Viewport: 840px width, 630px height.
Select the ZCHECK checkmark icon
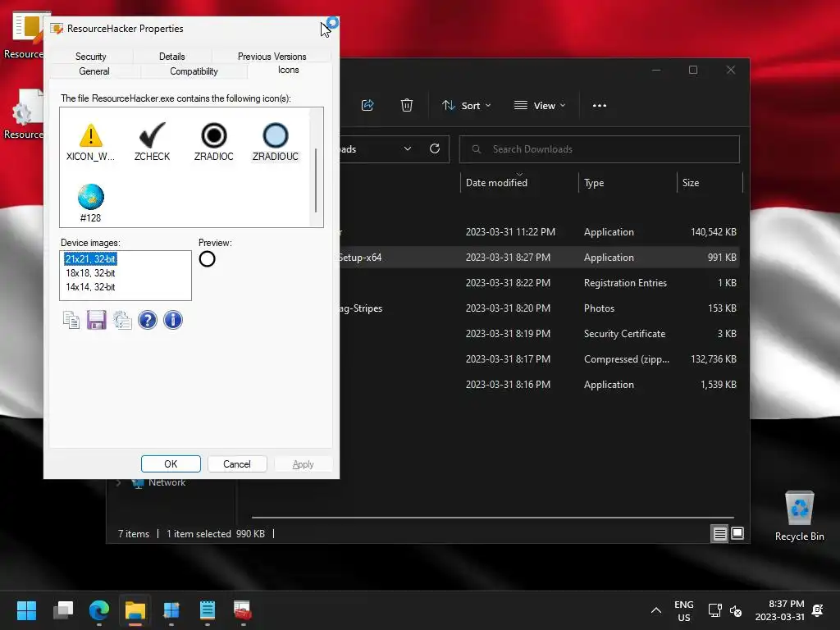pos(152,142)
